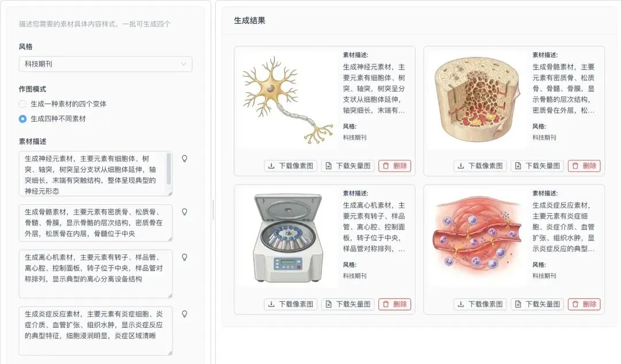Click the lightbulb icon beside centrifuge description

click(185, 258)
